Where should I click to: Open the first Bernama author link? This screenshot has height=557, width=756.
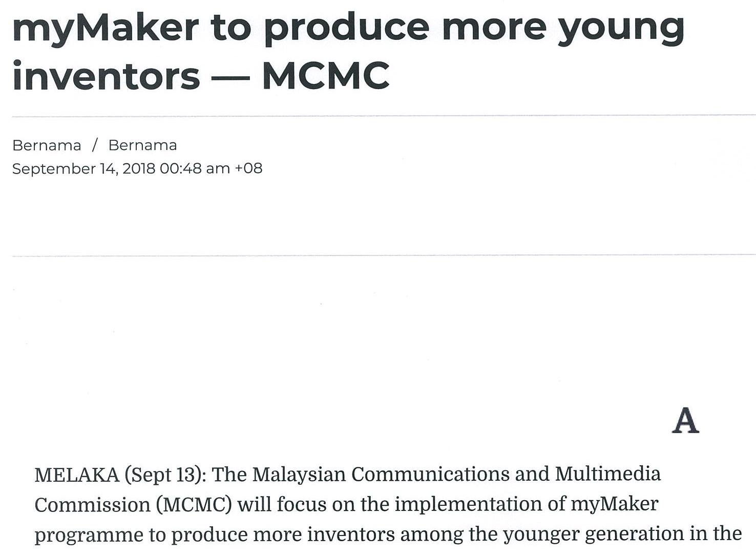(47, 145)
